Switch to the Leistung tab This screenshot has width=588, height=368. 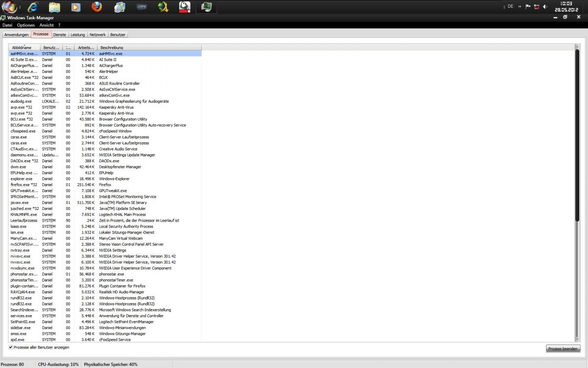(x=78, y=35)
